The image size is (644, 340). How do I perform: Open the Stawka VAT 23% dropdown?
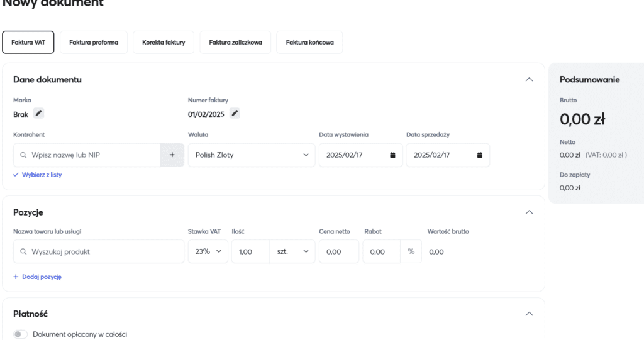click(x=208, y=251)
